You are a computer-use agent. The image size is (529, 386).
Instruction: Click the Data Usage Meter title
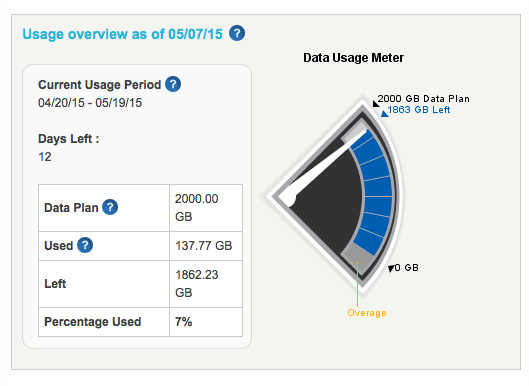coord(353,58)
